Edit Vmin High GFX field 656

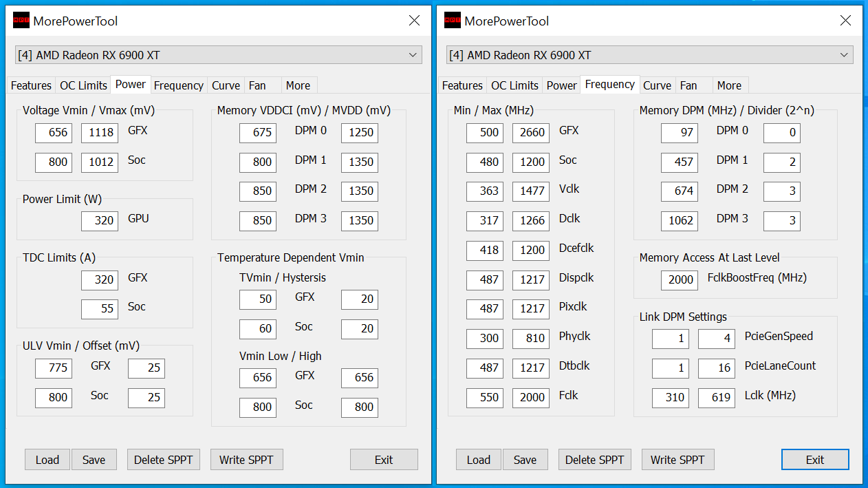tap(360, 378)
